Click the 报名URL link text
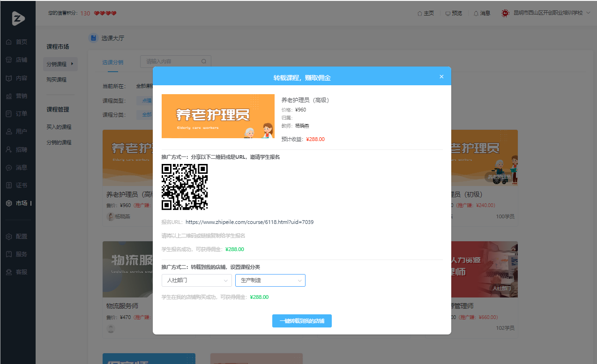Image resolution: width=597 pixels, height=364 pixels. (x=250, y=222)
